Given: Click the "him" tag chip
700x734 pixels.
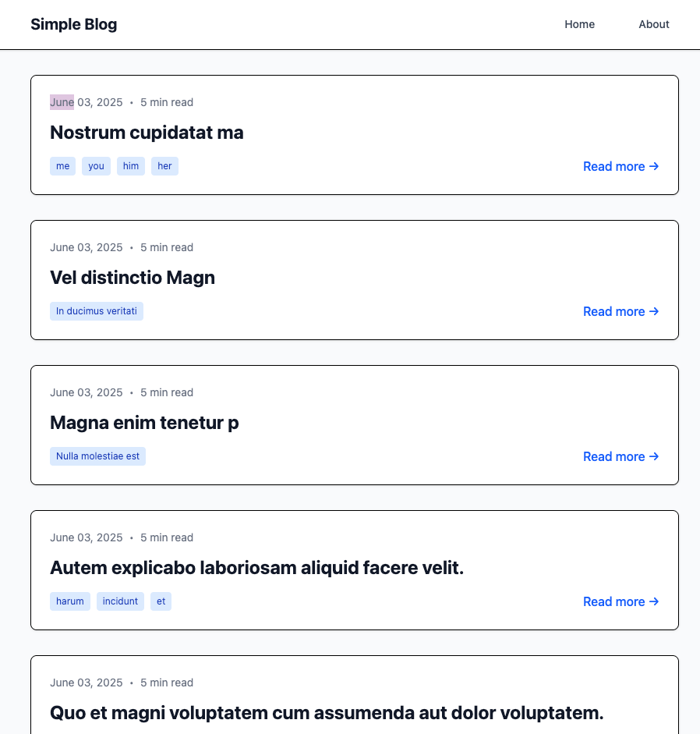Looking at the screenshot, I should click(131, 166).
